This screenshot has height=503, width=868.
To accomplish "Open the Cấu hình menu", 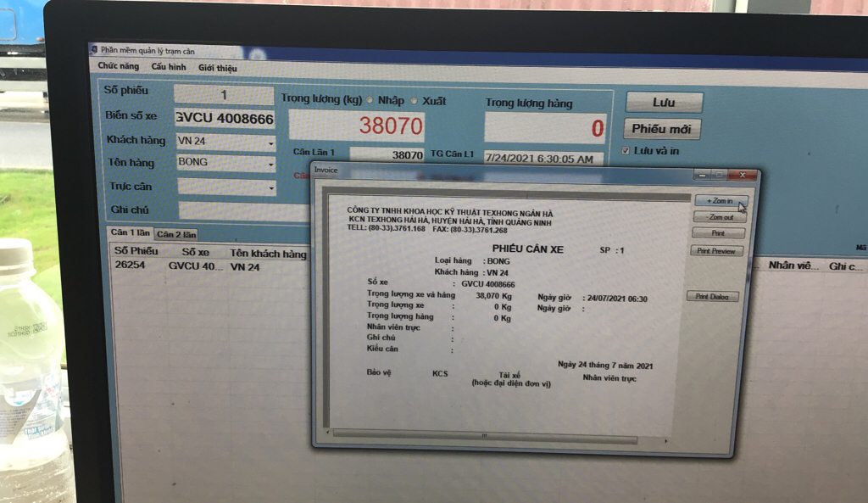I will pyautogui.click(x=168, y=67).
